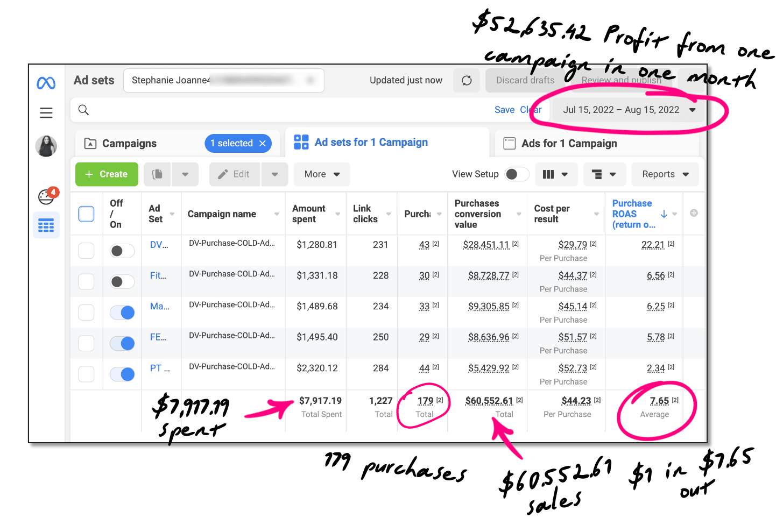
Task: Turn on the DV ad set toggle
Action: 122,251
